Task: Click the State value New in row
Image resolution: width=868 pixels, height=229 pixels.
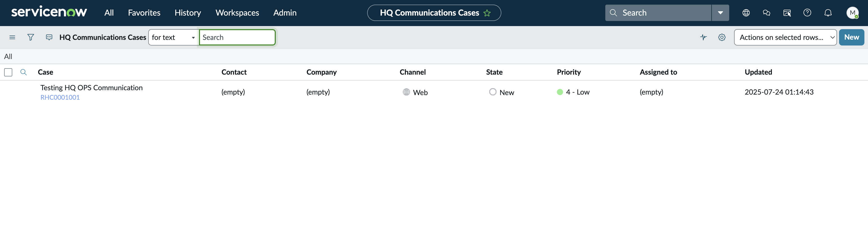Action: click(507, 93)
